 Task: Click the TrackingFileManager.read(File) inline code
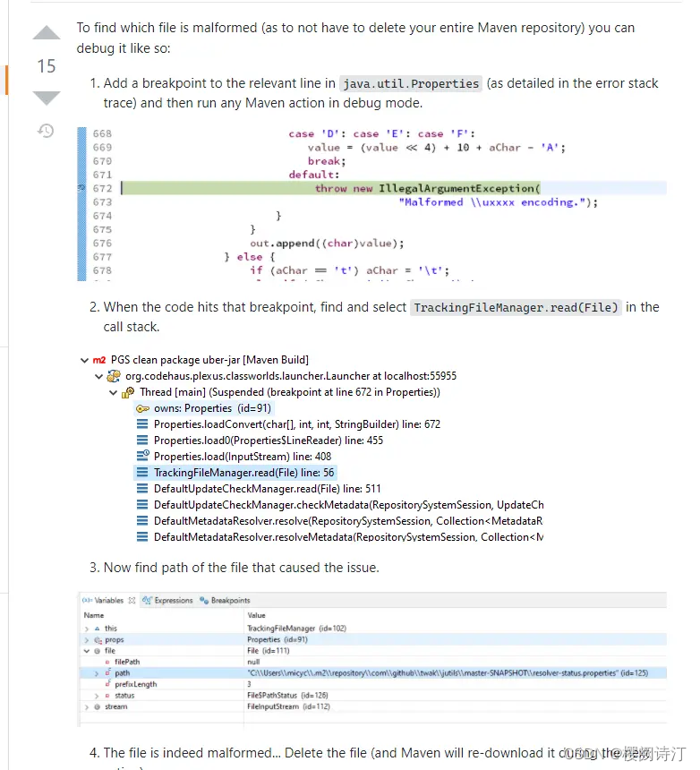[x=516, y=307]
